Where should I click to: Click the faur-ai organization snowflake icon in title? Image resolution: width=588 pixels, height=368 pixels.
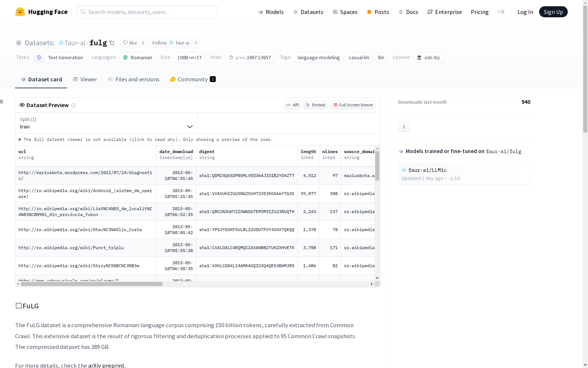tap(61, 43)
